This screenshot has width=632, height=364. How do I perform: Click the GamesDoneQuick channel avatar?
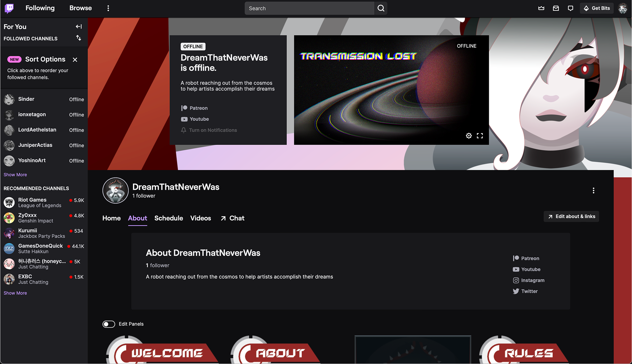click(x=9, y=249)
